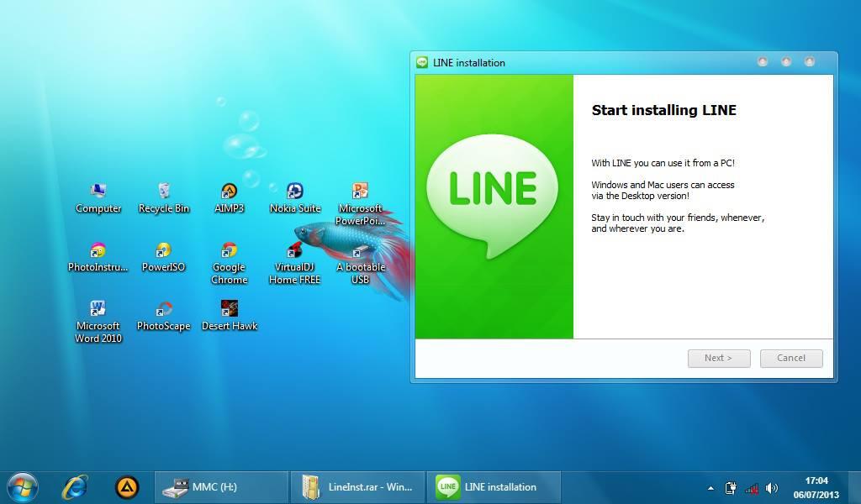Select the PowerISO desktop icon
The width and height of the screenshot is (861, 504).
(x=163, y=251)
